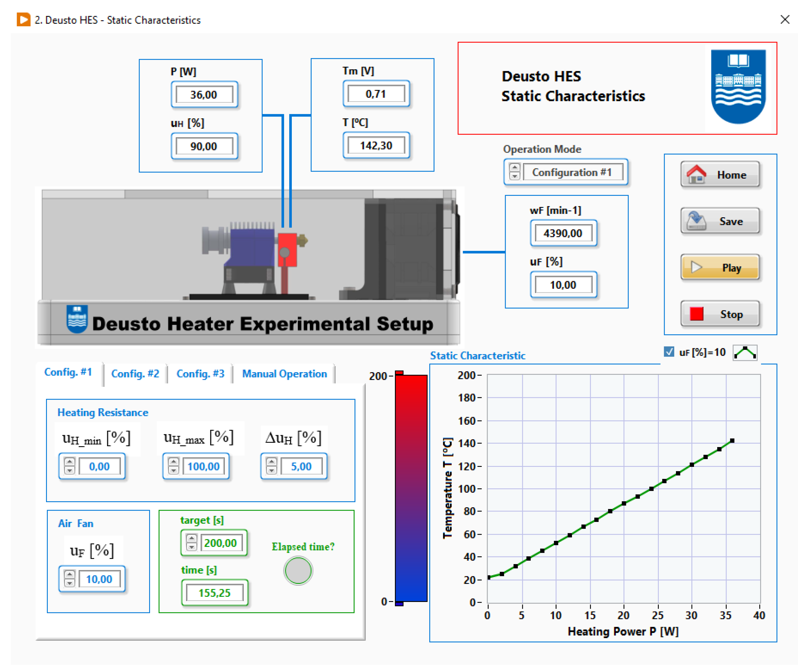Select the Config. #3 tab

(200, 374)
